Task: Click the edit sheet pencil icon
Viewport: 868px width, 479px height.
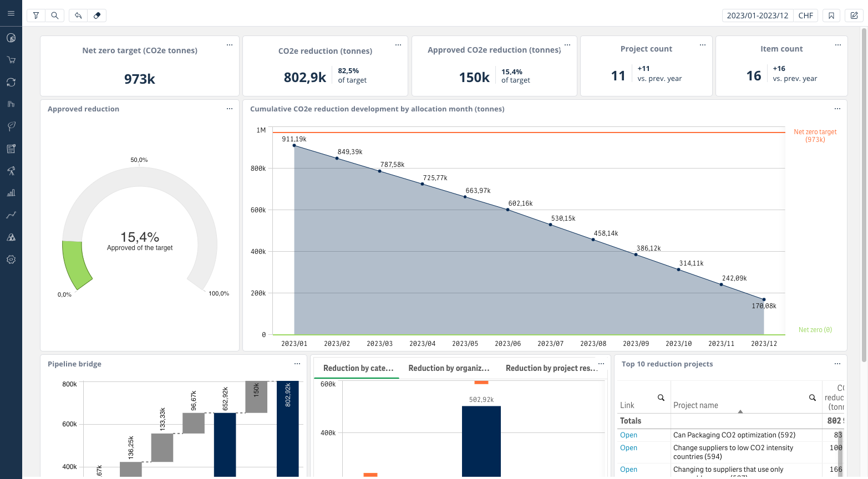Action: [x=854, y=16]
